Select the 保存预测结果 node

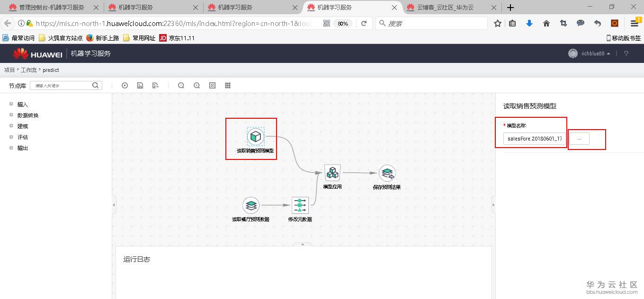coord(387,173)
